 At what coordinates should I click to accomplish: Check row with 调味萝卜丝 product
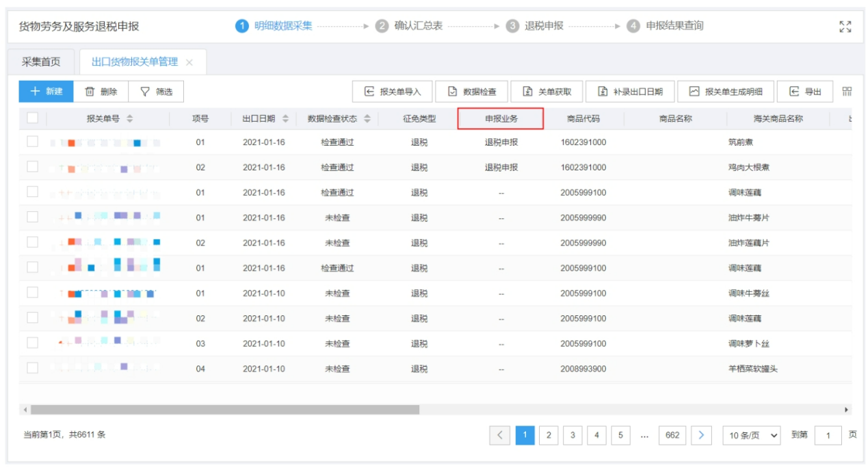pos(32,343)
